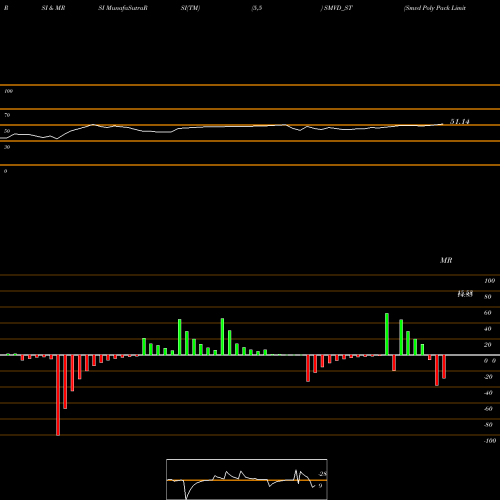
Task: Click the -60 label on MR scale
Action: click(x=488, y=409)
